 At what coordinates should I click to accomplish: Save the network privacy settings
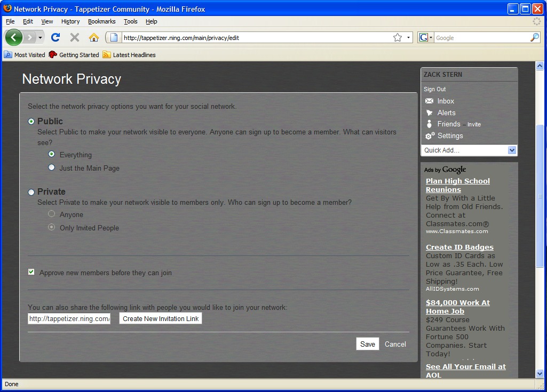click(367, 344)
